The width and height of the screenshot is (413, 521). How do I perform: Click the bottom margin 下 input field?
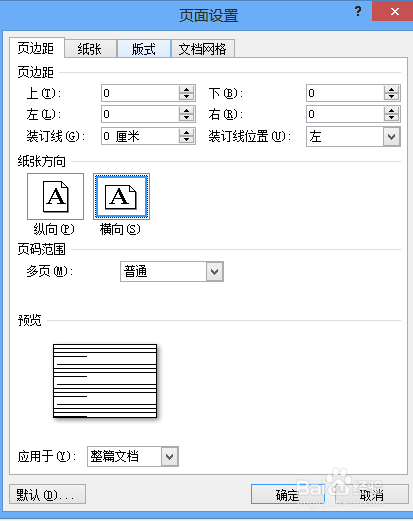pyautogui.click(x=345, y=93)
